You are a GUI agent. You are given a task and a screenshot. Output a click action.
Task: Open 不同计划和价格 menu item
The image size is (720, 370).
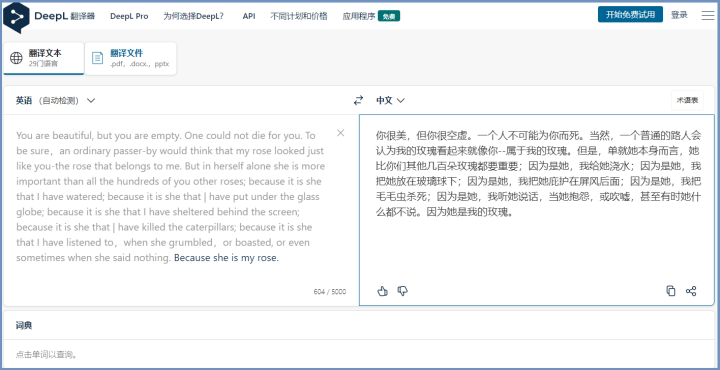[299, 16]
